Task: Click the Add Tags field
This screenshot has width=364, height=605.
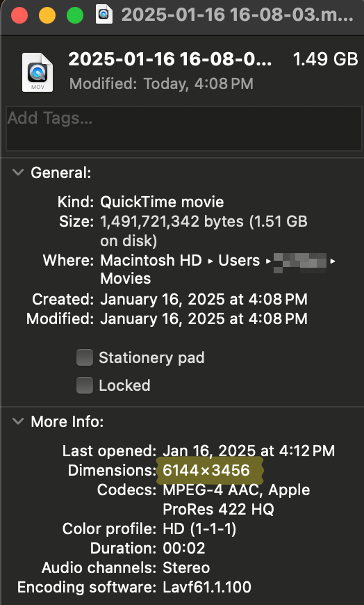Action: coord(184,129)
